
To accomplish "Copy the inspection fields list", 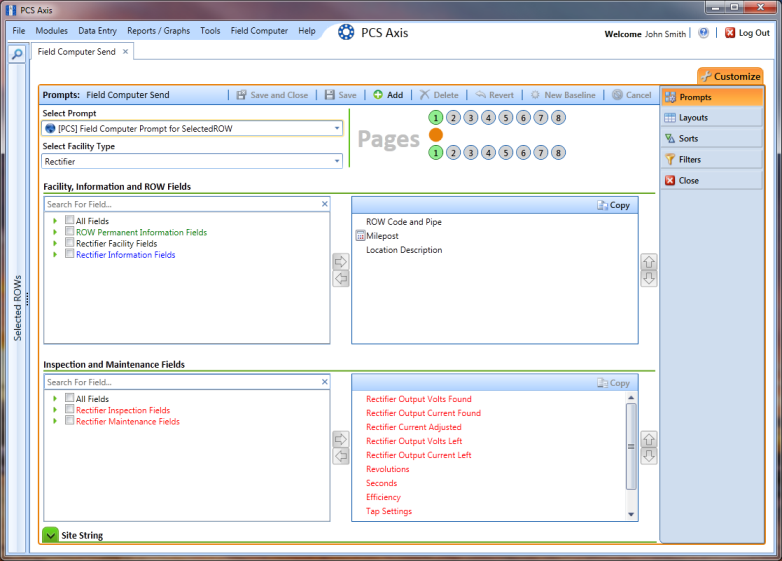I will 613,383.
